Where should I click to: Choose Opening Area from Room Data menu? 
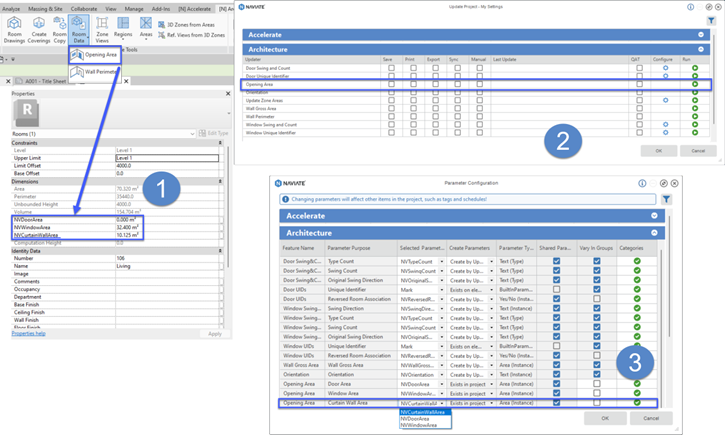click(95, 55)
